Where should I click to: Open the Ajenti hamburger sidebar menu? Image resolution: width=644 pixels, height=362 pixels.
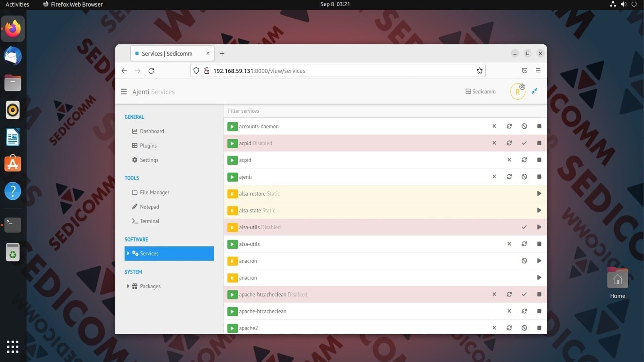[x=124, y=92]
